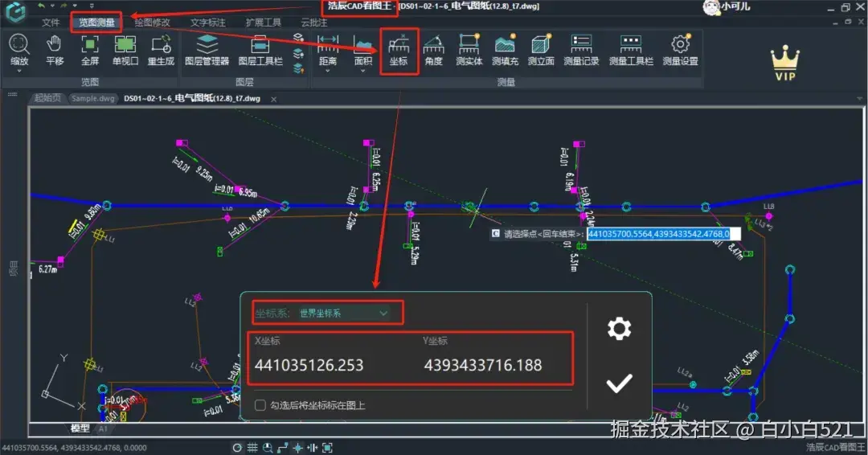
Task: Tick 勾选后将坐标标在图上 checkbox
Action: coord(260,405)
